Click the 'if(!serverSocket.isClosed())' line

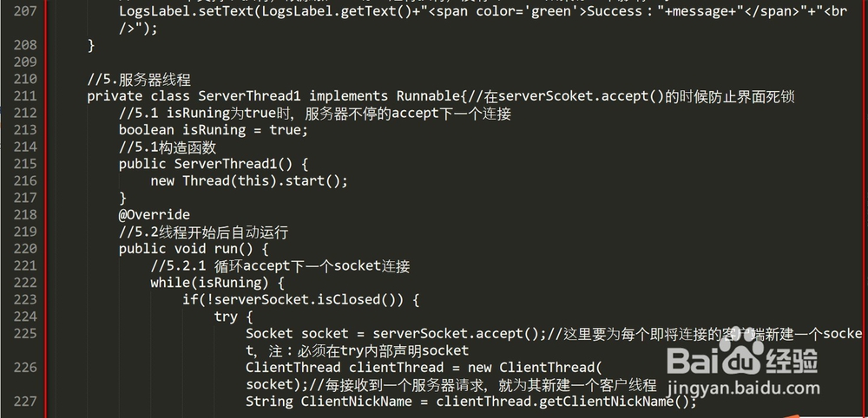pyautogui.click(x=301, y=300)
